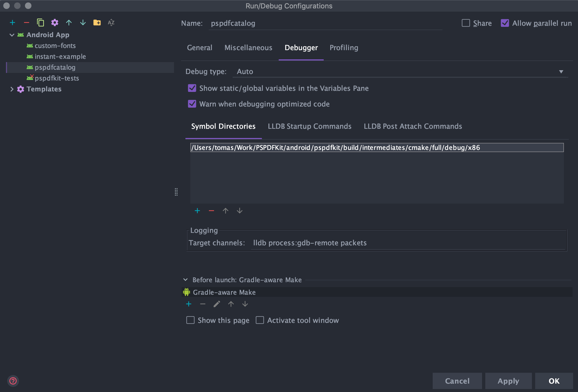Collapse the Android App tree node
The height and width of the screenshot is (392, 578).
click(12, 35)
